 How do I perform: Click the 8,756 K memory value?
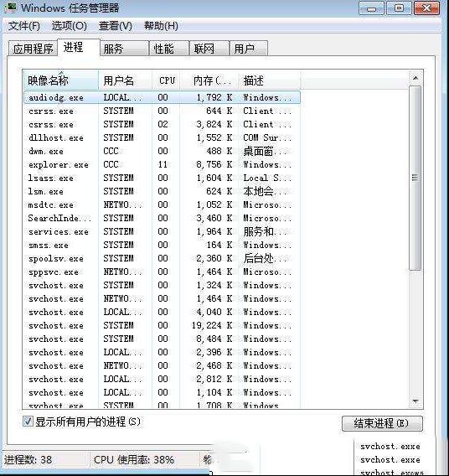coord(214,164)
